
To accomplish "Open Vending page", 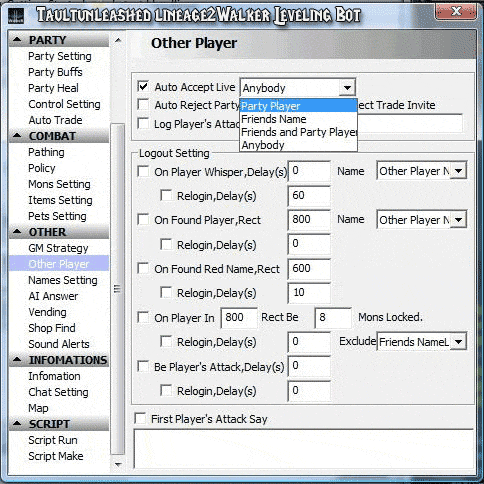I will coord(47,312).
